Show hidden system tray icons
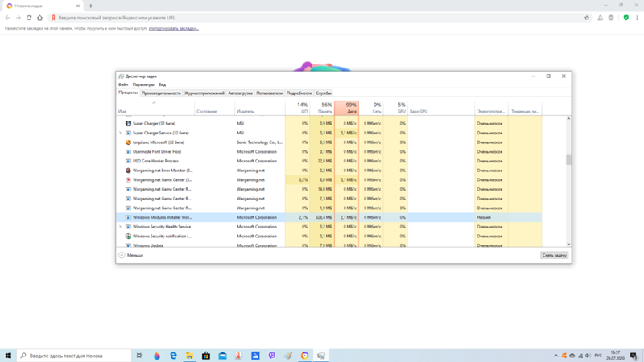 coord(555,356)
